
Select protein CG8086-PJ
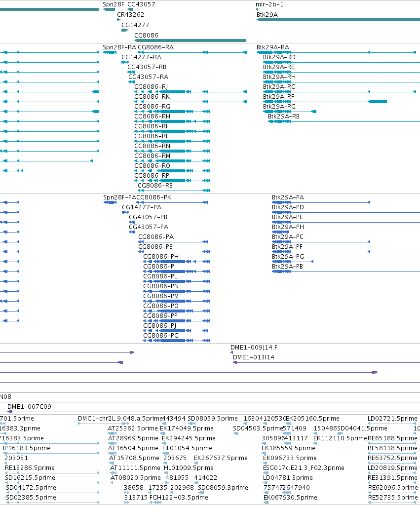pyautogui.click(x=160, y=326)
